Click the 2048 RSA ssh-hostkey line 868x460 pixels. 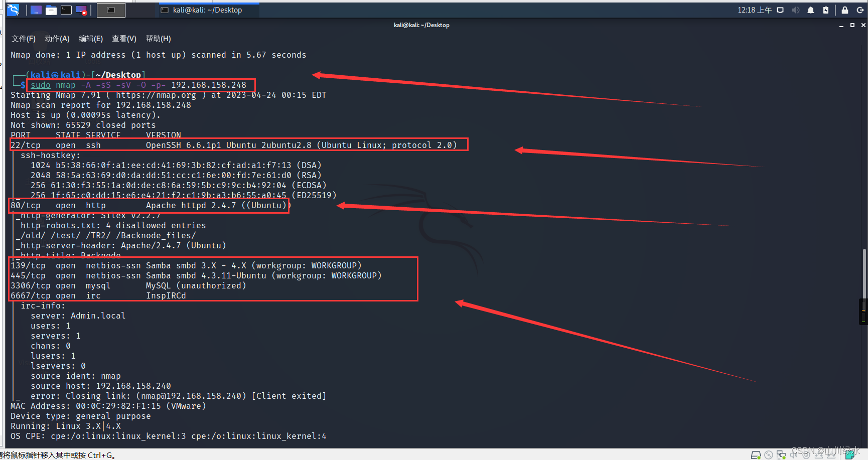pos(176,175)
